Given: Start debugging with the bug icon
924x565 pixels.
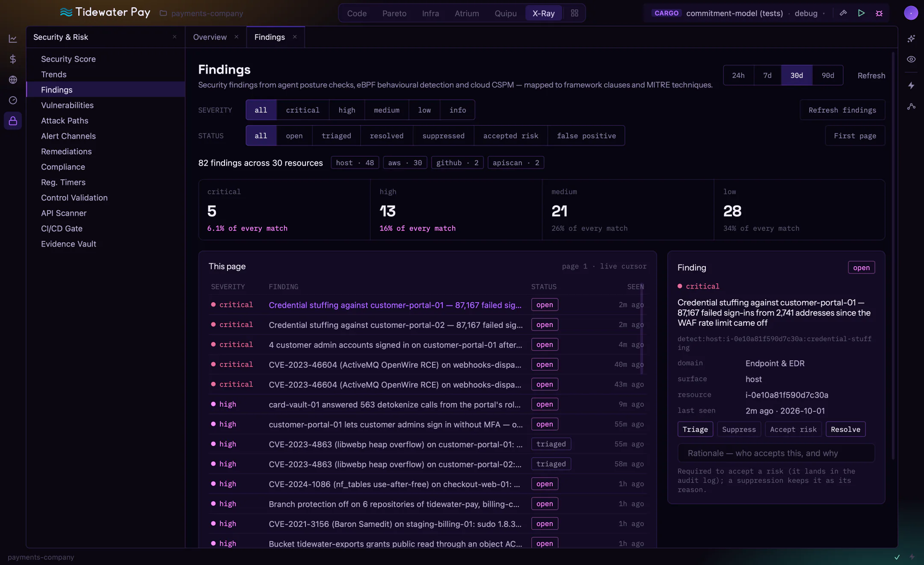Looking at the screenshot, I should click(879, 13).
